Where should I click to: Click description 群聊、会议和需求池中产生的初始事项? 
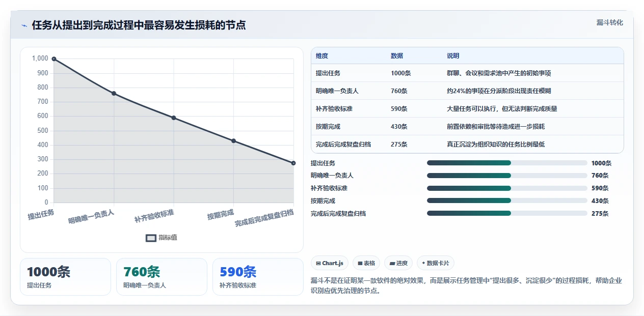[x=499, y=73]
